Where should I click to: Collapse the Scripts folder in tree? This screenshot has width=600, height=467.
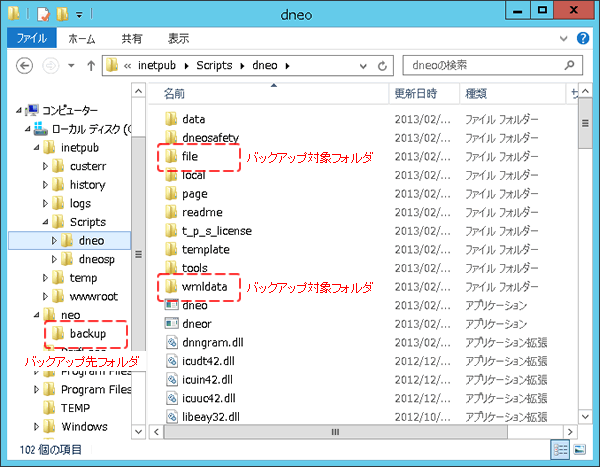click(x=45, y=222)
